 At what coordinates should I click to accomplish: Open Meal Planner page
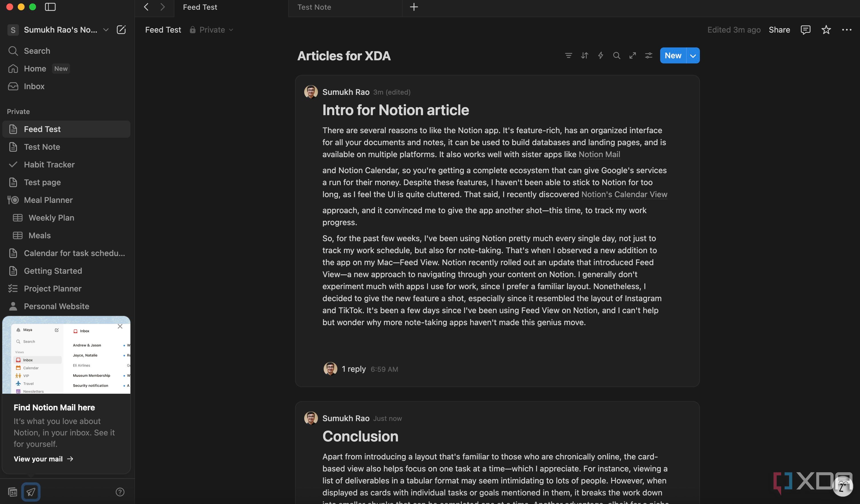tap(66, 200)
